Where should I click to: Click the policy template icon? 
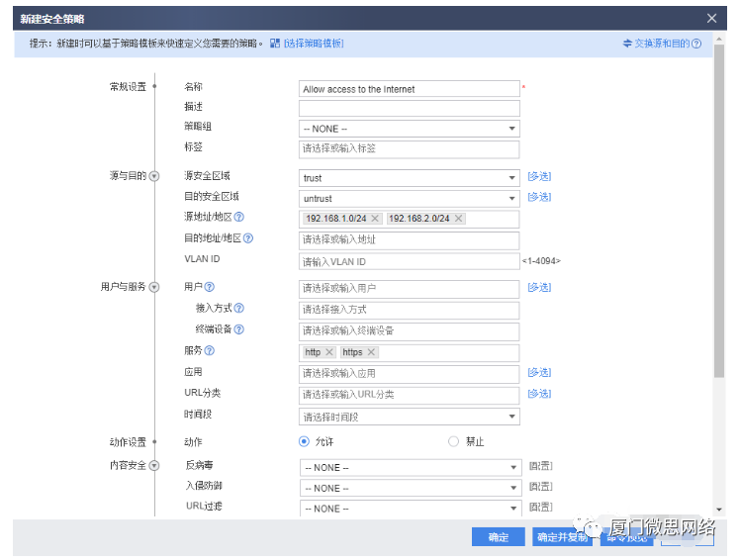point(275,44)
